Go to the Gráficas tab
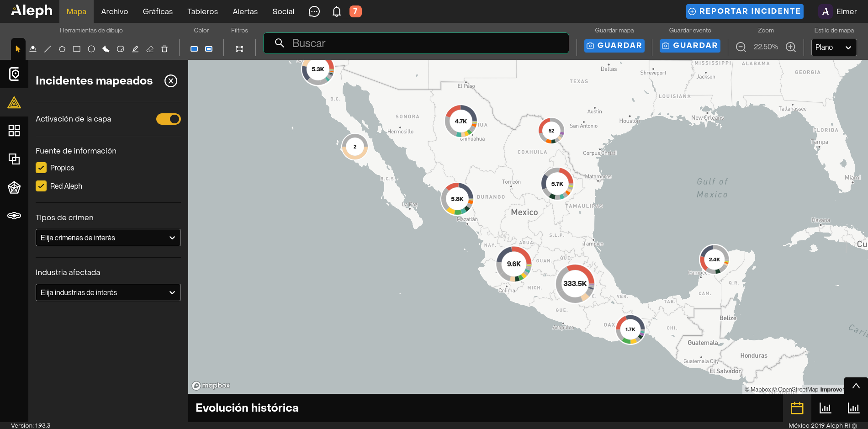 (x=158, y=11)
